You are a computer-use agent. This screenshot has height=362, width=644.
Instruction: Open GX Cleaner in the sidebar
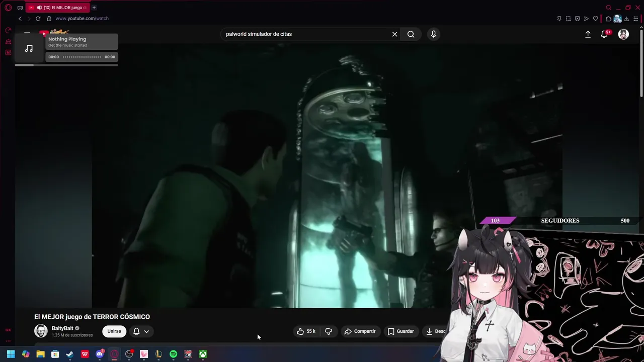(8, 41)
